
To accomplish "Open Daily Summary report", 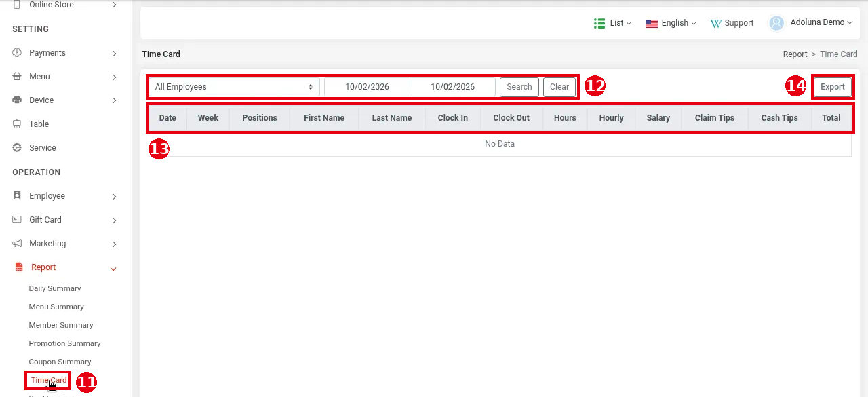I will click(55, 288).
